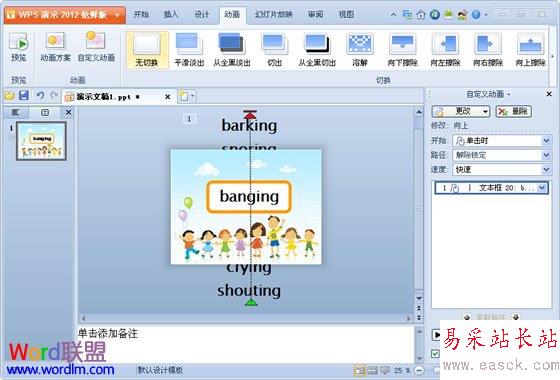Close the slide thumbnail pane
Image resolution: width=560 pixels, height=380 pixels.
[68, 112]
